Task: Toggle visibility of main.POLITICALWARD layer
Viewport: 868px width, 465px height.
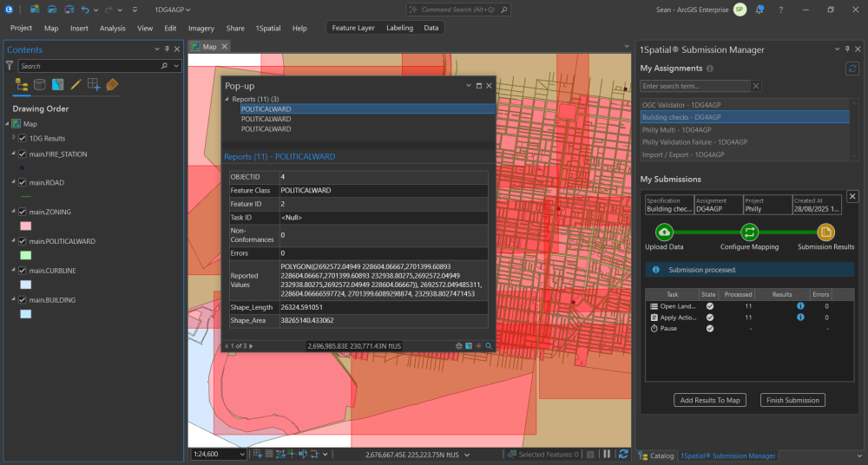Action: (23, 241)
